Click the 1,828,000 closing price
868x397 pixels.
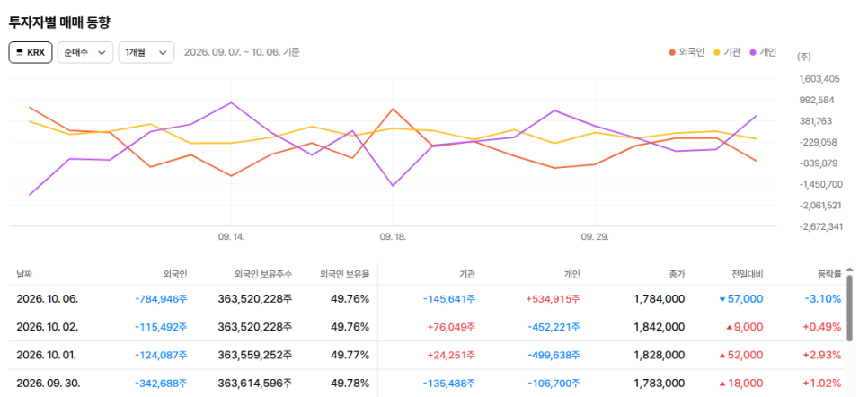tap(660, 355)
